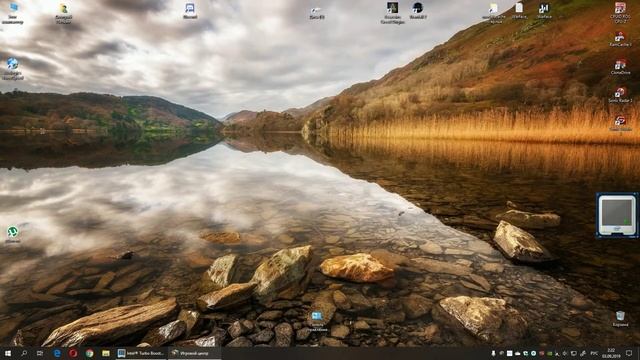Open the Action Center notifications icon
This screenshot has height=360, width=640.
[x=629, y=353]
